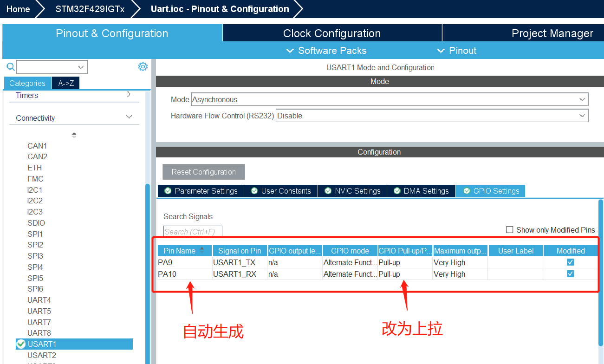
Task: Click the Search Signals input field
Action: 193,232
